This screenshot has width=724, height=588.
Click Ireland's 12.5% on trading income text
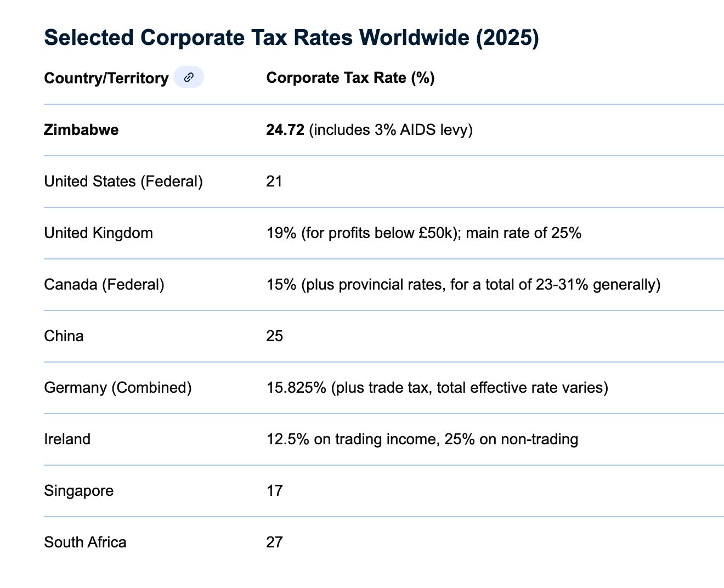[x=422, y=439]
